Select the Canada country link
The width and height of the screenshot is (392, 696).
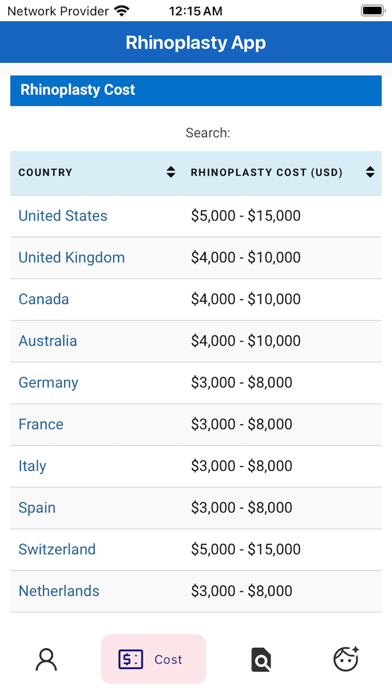(44, 299)
